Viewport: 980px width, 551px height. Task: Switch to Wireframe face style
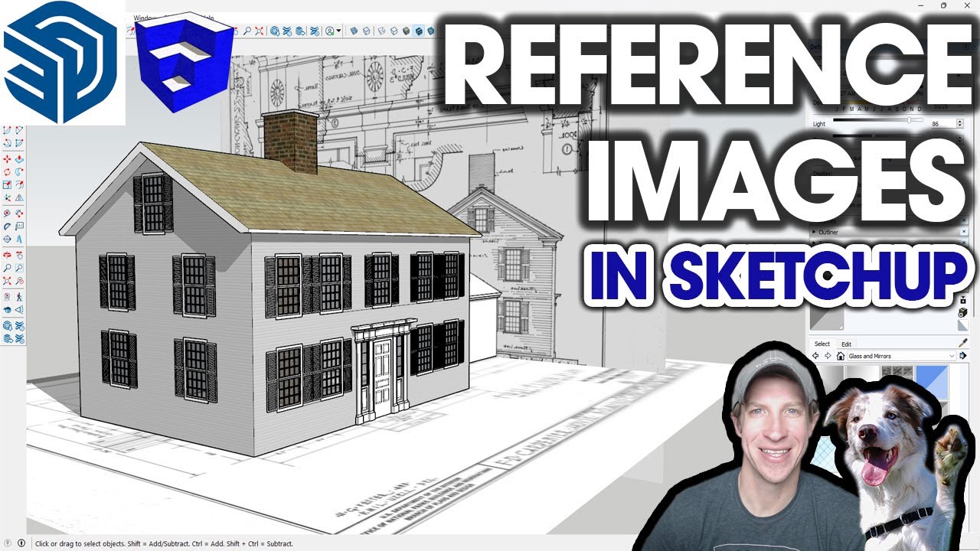click(381, 31)
